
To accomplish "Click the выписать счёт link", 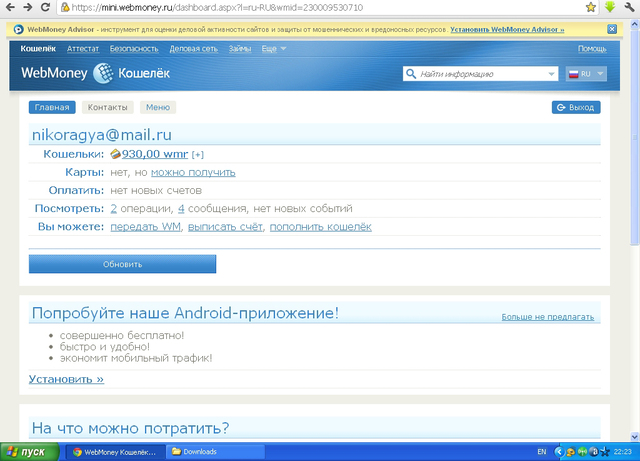I will pyautogui.click(x=225, y=227).
